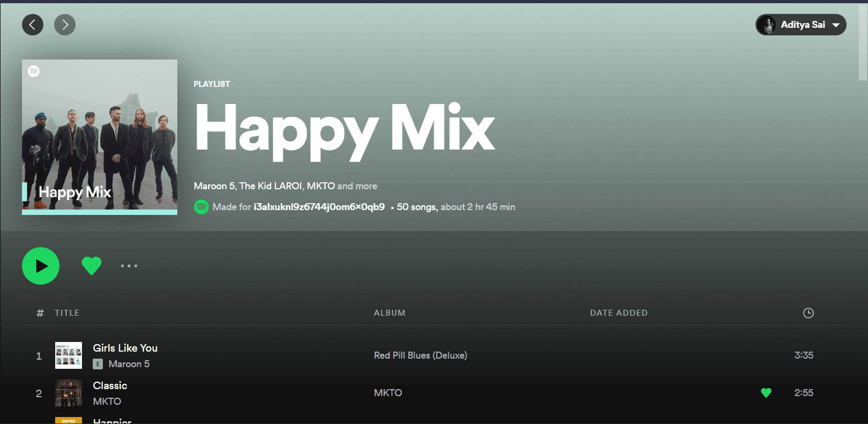868x424 pixels.
Task: Open the three-dots more options menu
Action: pos(129,266)
